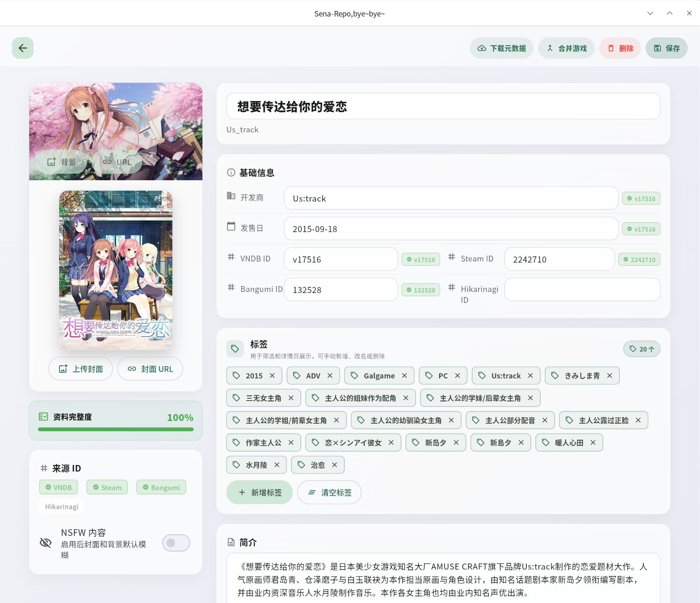
Task: Remove the 2015 tag
Action: 272,376
